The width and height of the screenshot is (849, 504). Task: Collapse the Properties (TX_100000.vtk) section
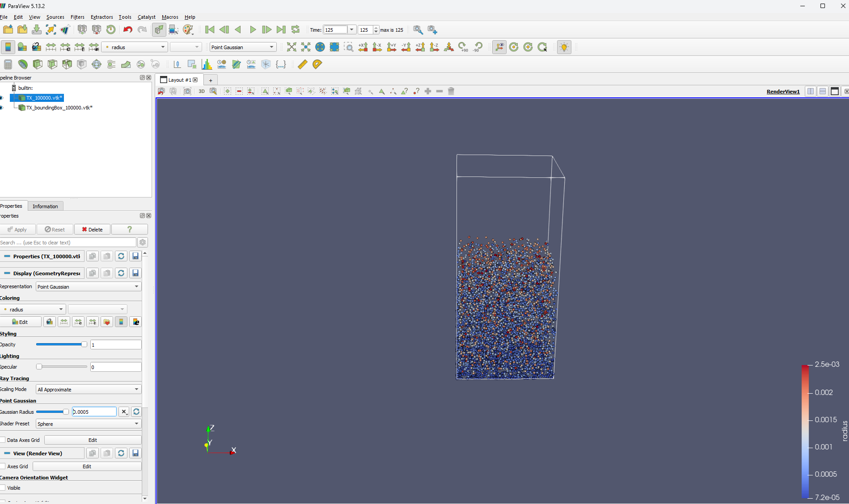click(x=7, y=256)
